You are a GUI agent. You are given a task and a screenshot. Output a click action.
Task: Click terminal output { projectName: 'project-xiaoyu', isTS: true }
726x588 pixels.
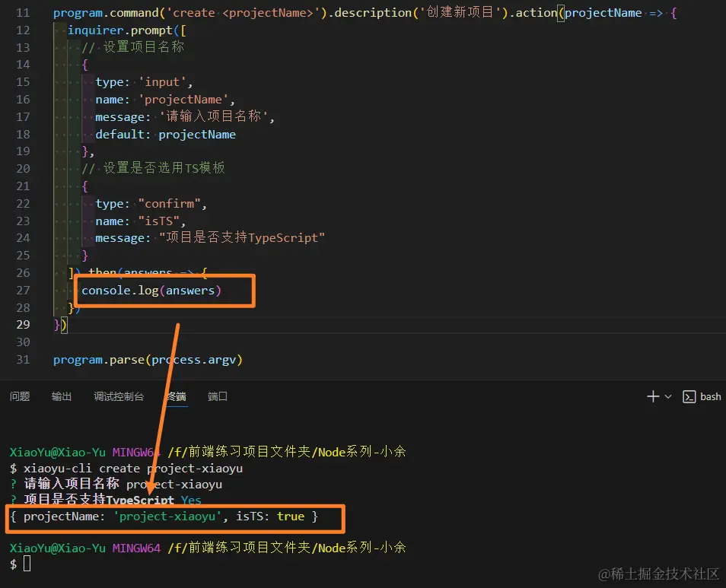coord(164,516)
